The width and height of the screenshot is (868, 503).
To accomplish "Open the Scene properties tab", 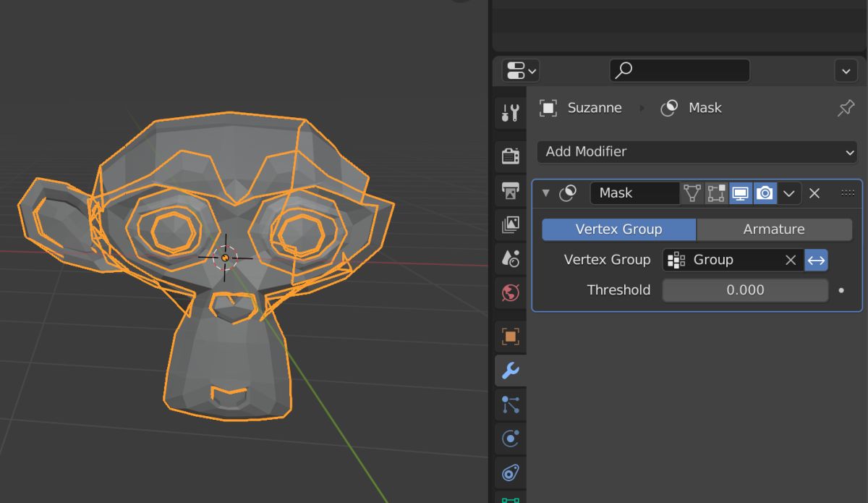I will pos(511,258).
